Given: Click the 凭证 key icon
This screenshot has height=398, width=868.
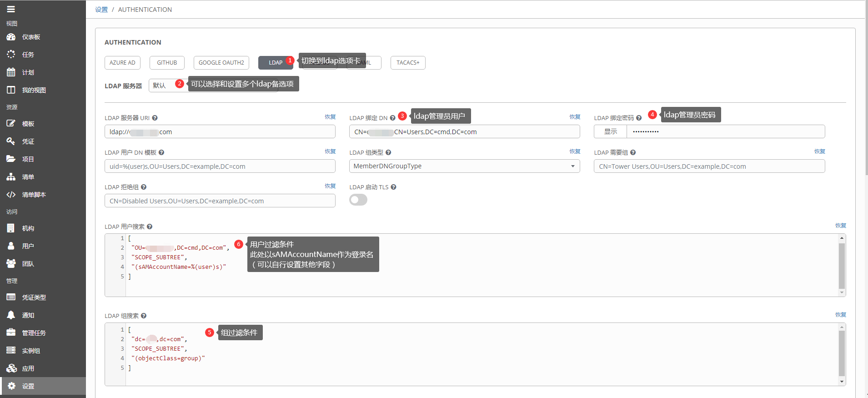Looking at the screenshot, I should pyautogui.click(x=11, y=141).
